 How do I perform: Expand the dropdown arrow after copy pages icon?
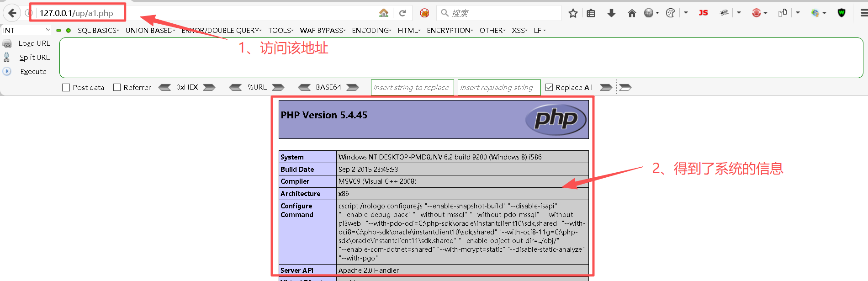[x=798, y=13]
